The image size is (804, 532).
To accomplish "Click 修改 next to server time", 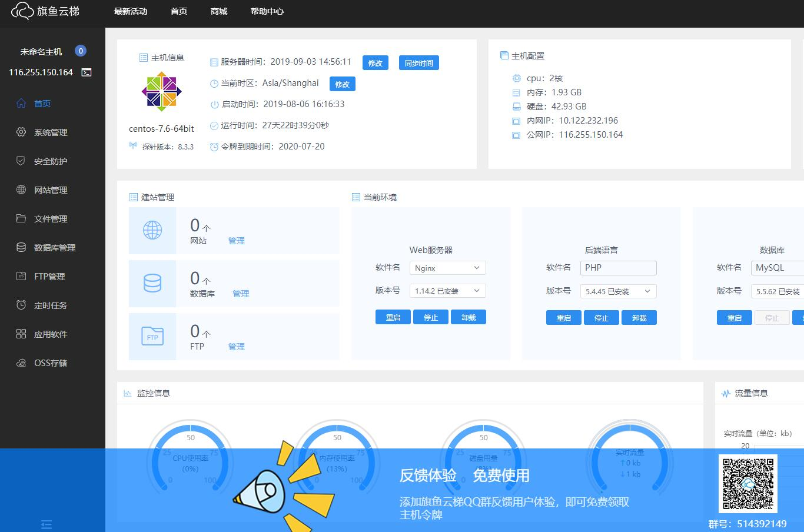I will pyautogui.click(x=376, y=63).
